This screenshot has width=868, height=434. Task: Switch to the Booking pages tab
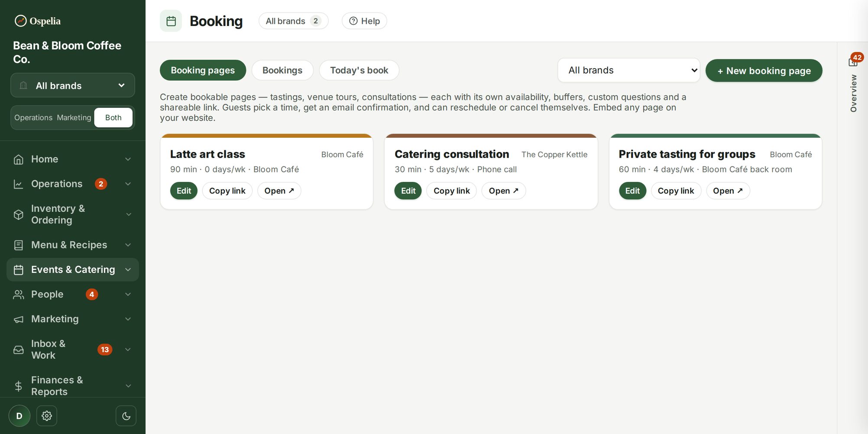[203, 70]
